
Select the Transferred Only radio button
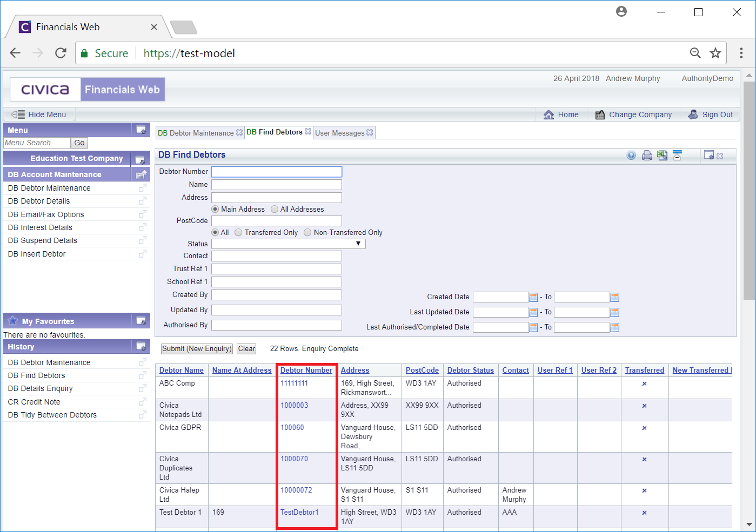click(x=238, y=232)
